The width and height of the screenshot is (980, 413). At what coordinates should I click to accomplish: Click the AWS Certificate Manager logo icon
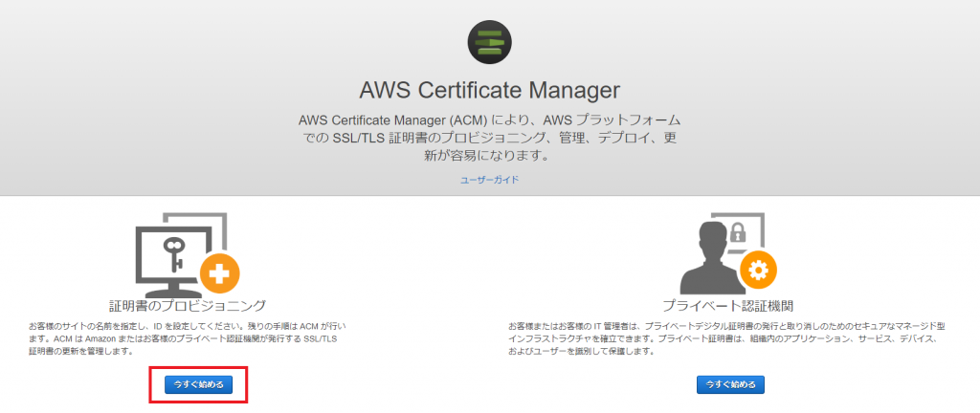pyautogui.click(x=489, y=42)
